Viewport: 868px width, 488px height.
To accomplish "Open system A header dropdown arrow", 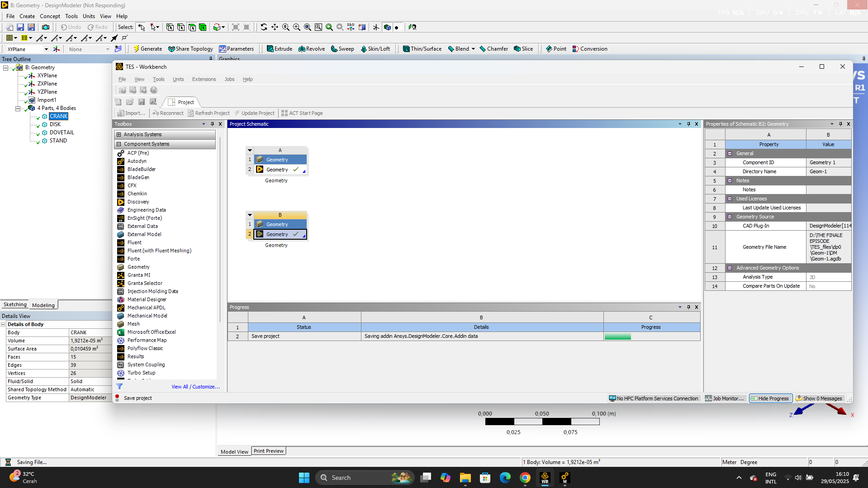I will [x=250, y=150].
